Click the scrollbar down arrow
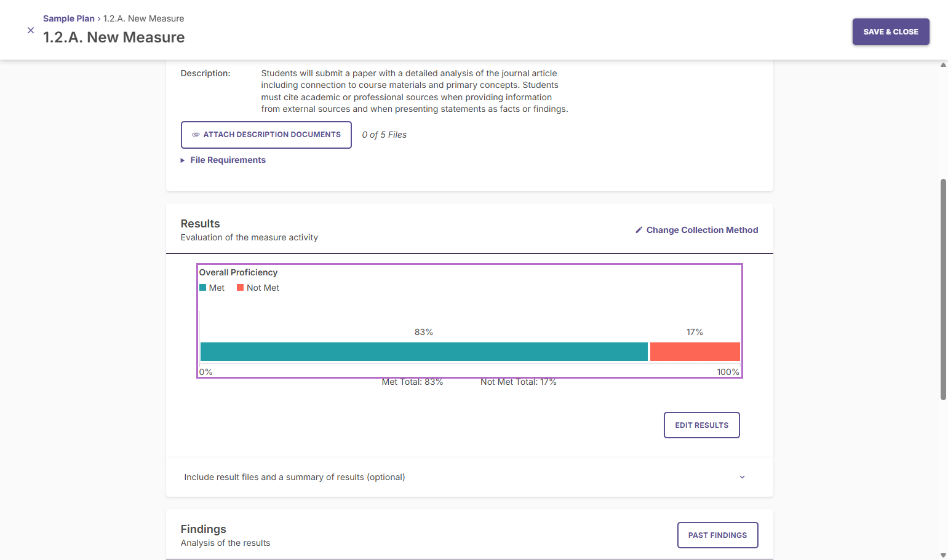 [x=943, y=555]
